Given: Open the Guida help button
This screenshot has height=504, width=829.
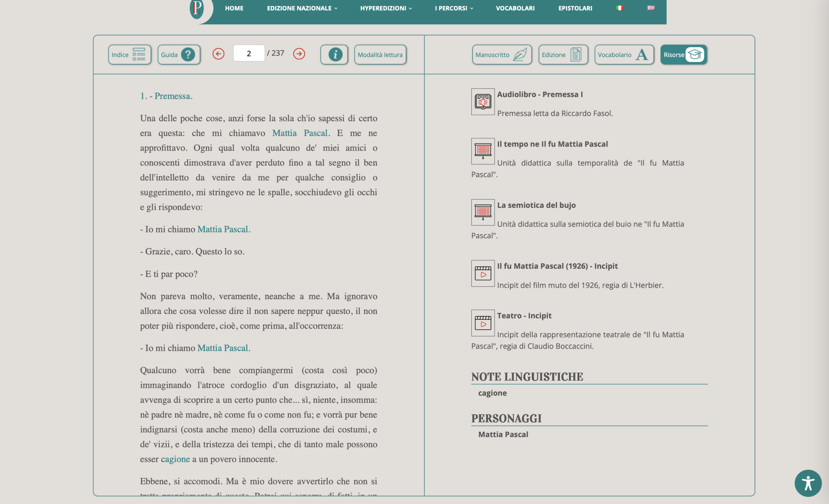Looking at the screenshot, I should (179, 54).
